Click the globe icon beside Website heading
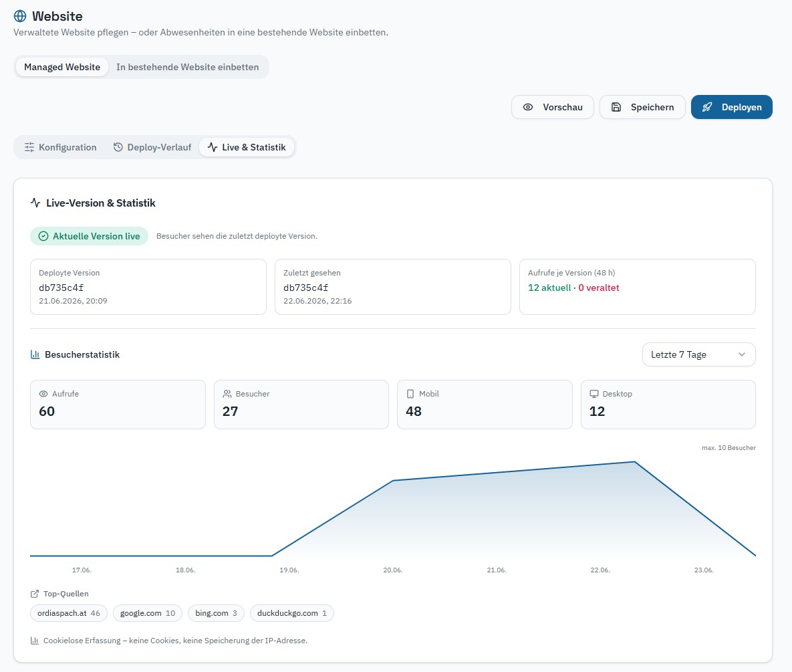792x672 pixels. 19,16
